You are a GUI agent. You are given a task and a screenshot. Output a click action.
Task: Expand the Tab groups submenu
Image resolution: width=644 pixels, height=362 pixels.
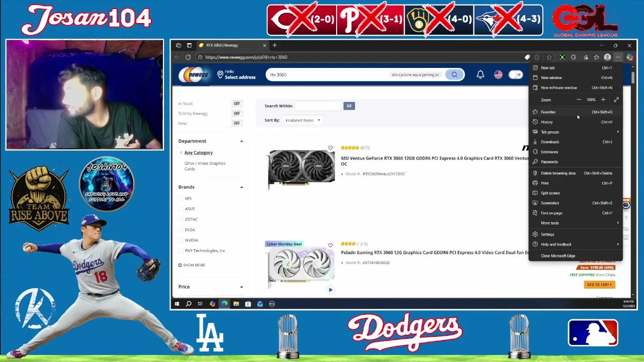576,132
